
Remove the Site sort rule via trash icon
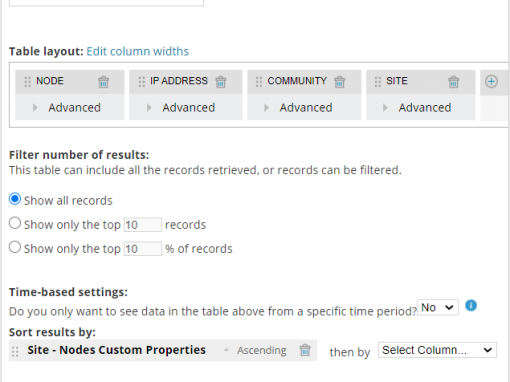[305, 350]
